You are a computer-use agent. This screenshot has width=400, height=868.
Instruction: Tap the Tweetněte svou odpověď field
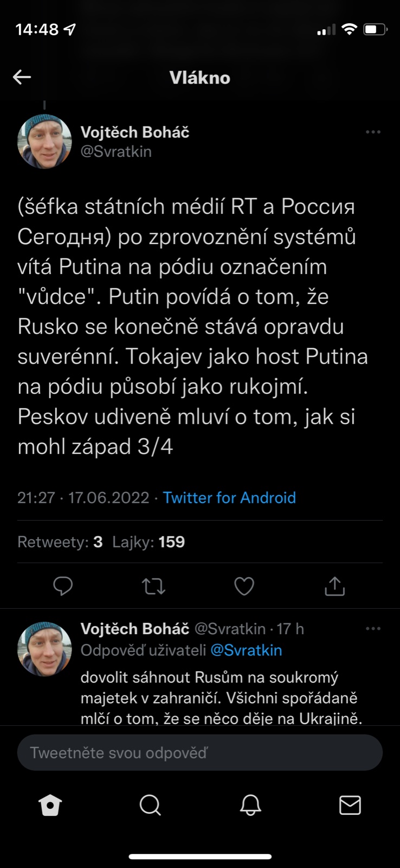pyautogui.click(x=199, y=752)
